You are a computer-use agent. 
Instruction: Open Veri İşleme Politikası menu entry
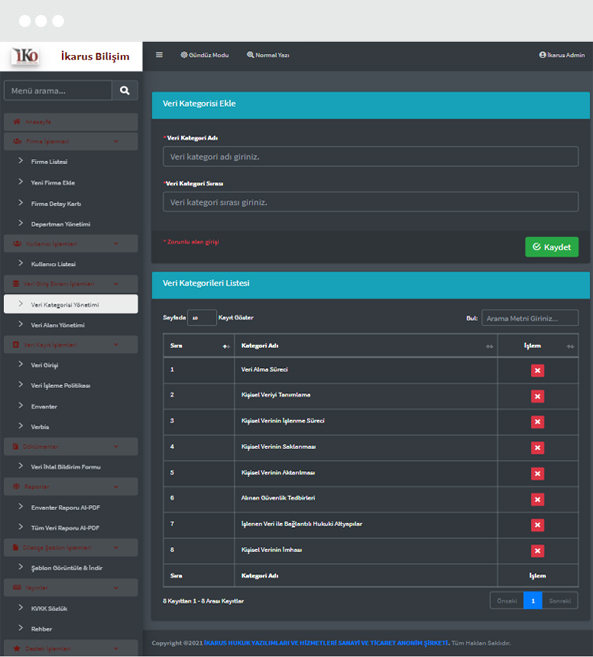point(60,385)
